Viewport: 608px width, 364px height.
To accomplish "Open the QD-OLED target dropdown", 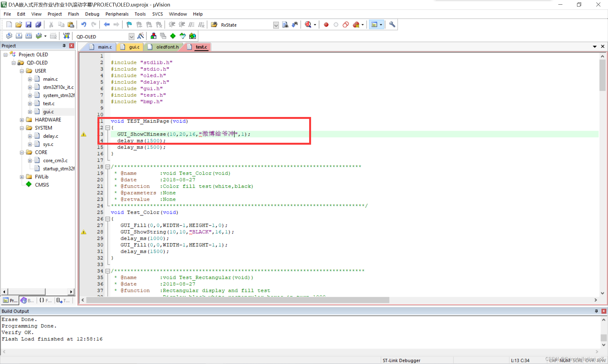I will point(131,36).
